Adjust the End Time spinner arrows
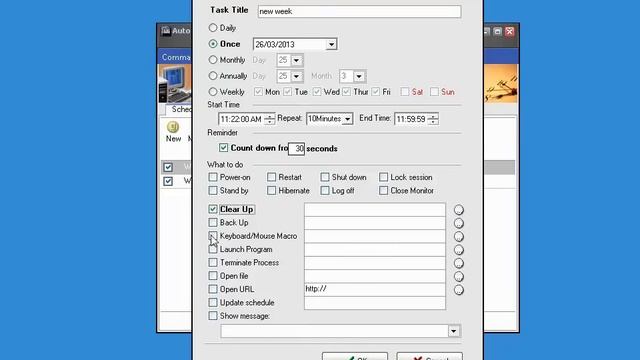The height and width of the screenshot is (360, 640). point(433,119)
